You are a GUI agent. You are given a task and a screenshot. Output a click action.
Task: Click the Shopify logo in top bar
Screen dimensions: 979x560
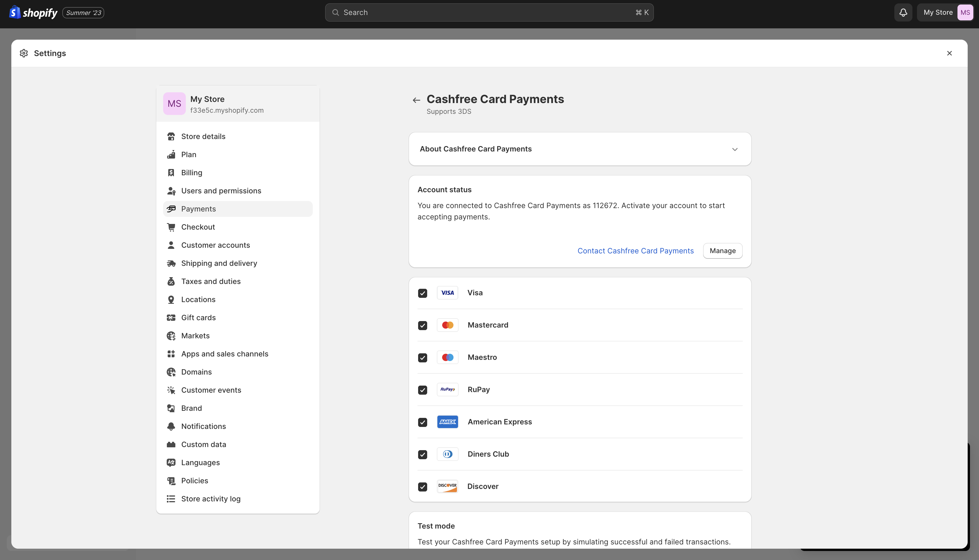[33, 13]
